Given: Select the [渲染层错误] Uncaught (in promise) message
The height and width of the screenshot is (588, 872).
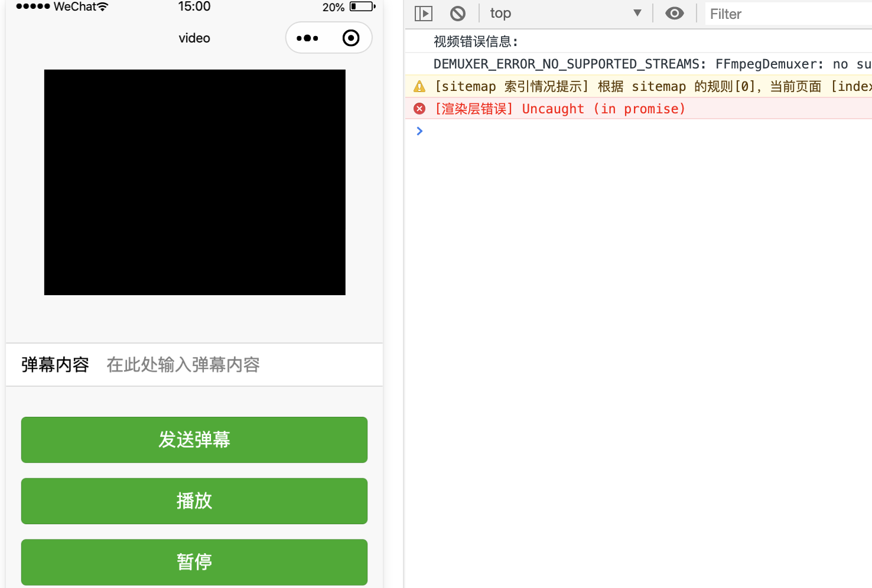Looking at the screenshot, I should pyautogui.click(x=559, y=109).
